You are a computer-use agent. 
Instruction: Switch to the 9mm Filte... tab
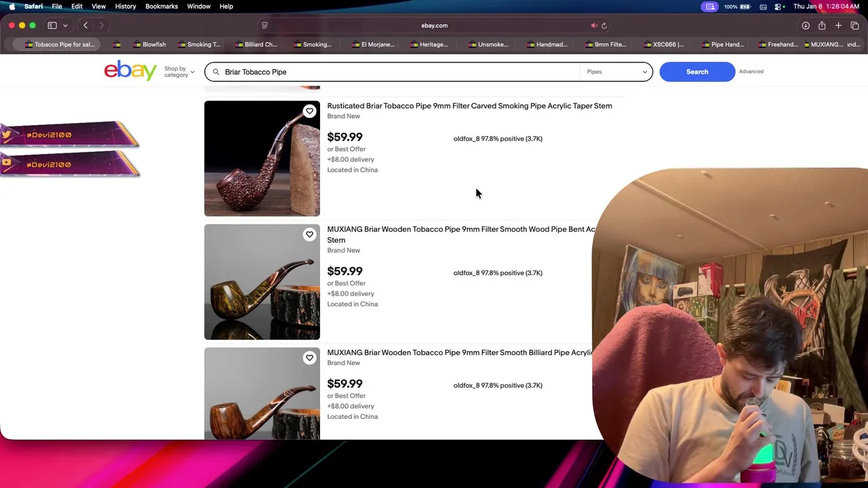point(606,45)
